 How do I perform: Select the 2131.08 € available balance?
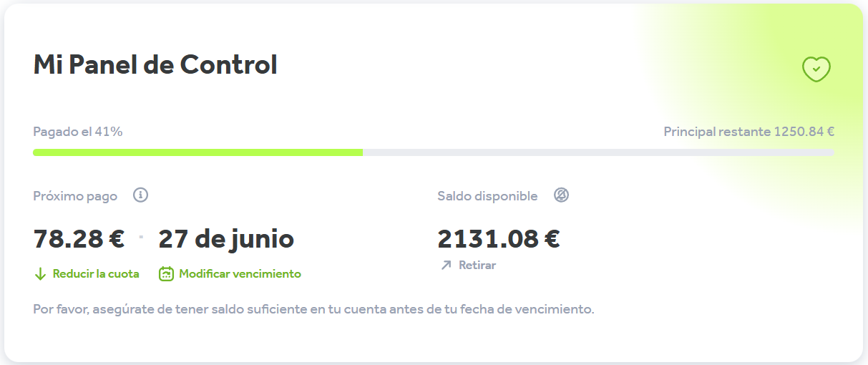pos(499,239)
